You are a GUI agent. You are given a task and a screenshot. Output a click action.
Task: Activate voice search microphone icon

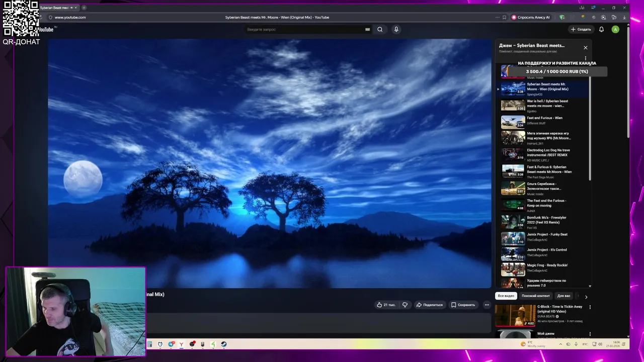pyautogui.click(x=396, y=29)
